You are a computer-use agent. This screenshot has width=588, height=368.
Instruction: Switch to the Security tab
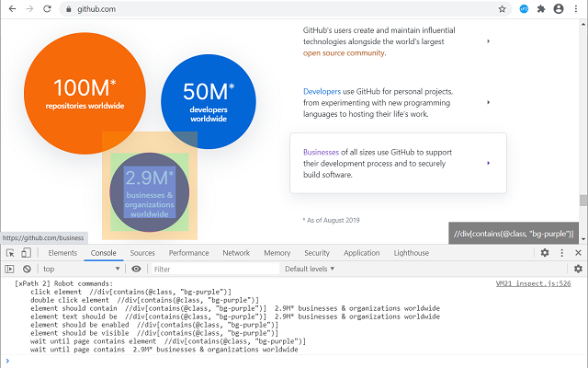tap(317, 253)
